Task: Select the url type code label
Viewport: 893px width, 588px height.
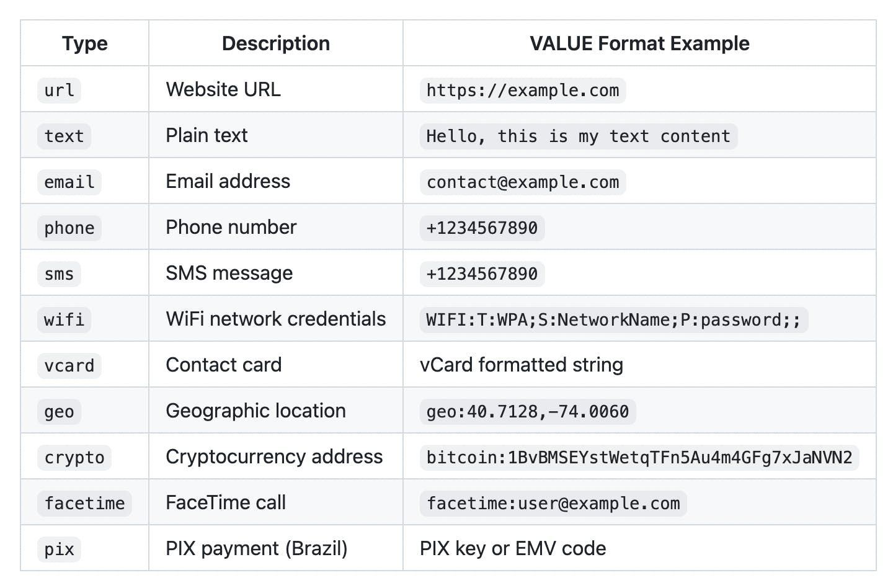Action: [x=60, y=90]
